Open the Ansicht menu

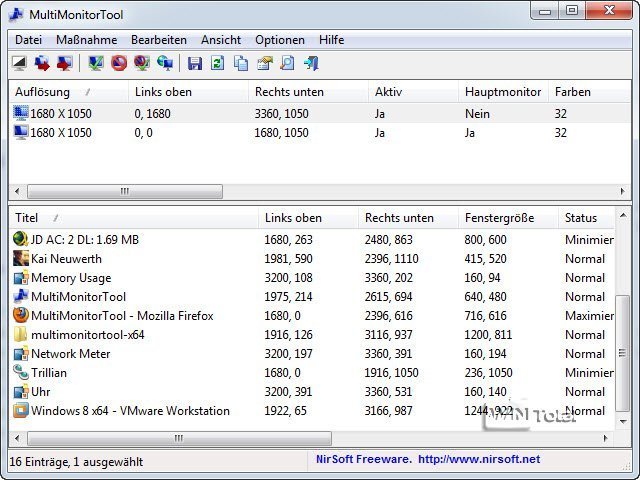[x=221, y=40]
